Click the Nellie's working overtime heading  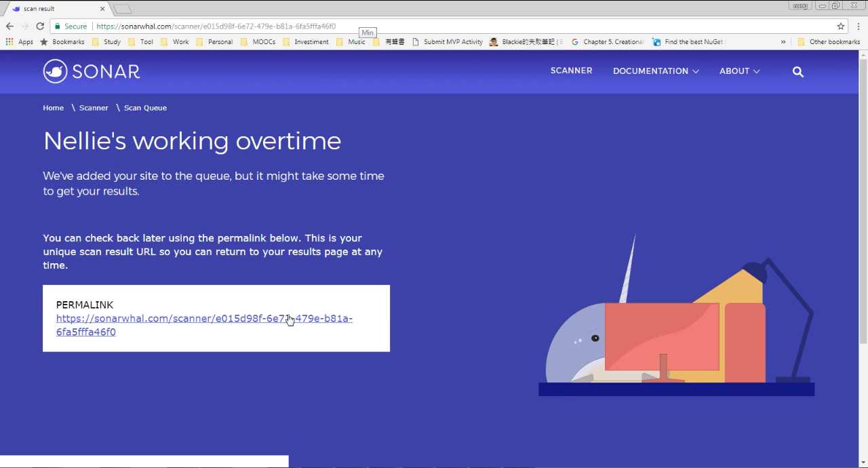click(x=192, y=141)
